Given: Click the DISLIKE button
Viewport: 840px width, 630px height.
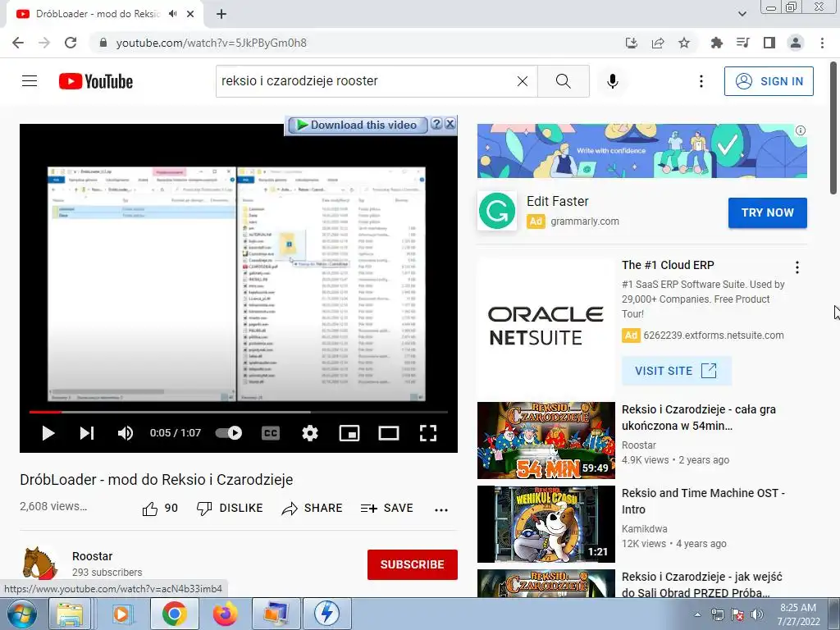Looking at the screenshot, I should pos(230,508).
